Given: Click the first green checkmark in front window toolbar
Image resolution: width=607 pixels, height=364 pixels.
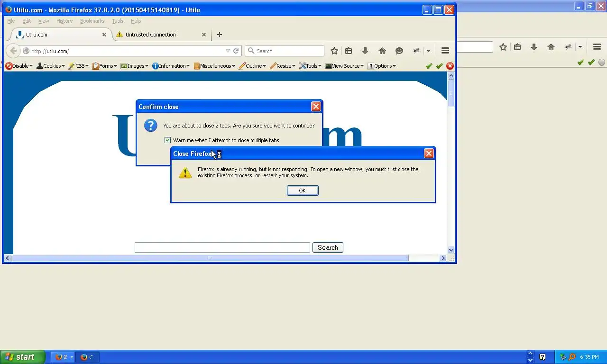Looking at the screenshot, I should [x=429, y=66].
